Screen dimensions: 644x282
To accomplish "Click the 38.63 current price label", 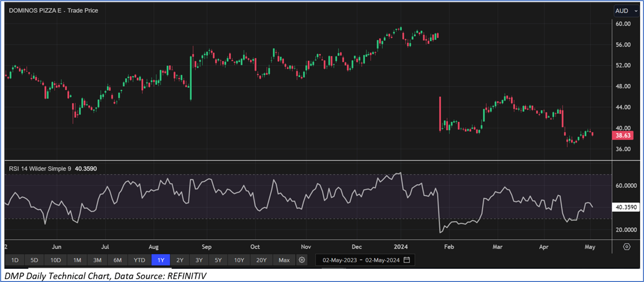I will 624,135.
